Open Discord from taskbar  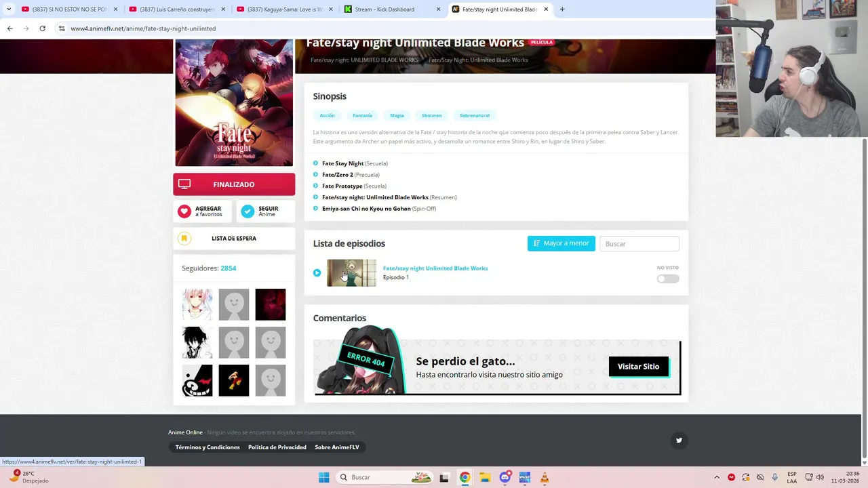click(505, 477)
